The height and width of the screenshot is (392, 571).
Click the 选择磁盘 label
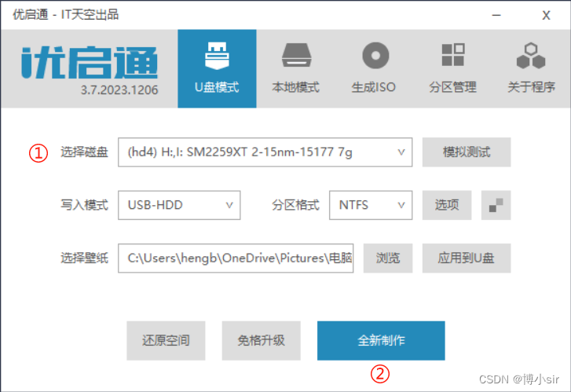coord(85,152)
